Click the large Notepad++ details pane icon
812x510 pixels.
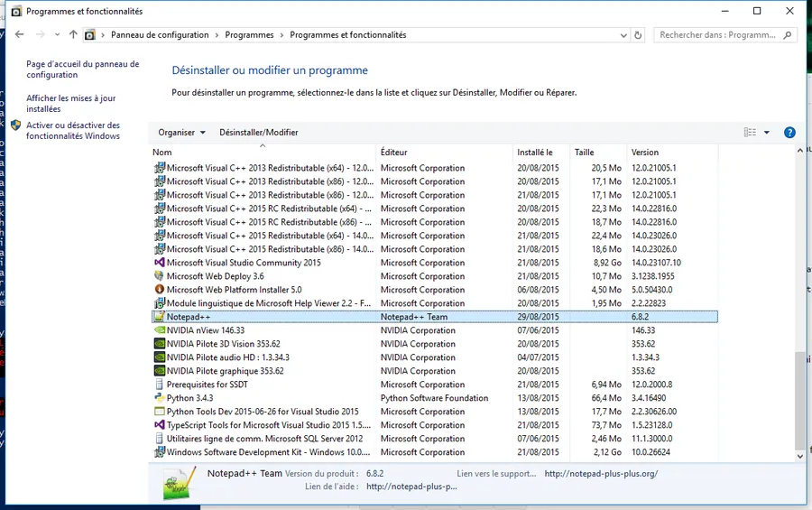[x=180, y=483]
